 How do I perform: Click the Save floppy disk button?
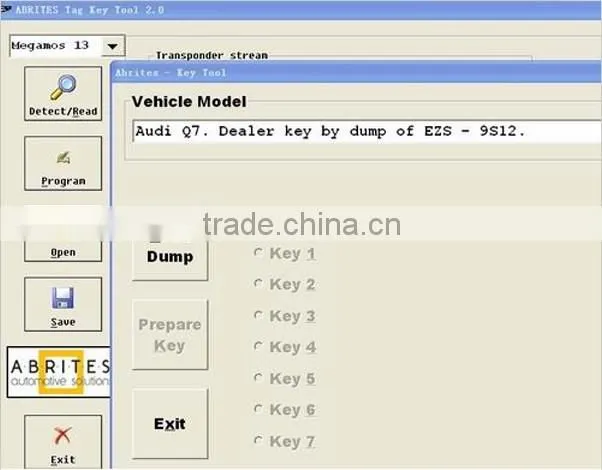(63, 304)
